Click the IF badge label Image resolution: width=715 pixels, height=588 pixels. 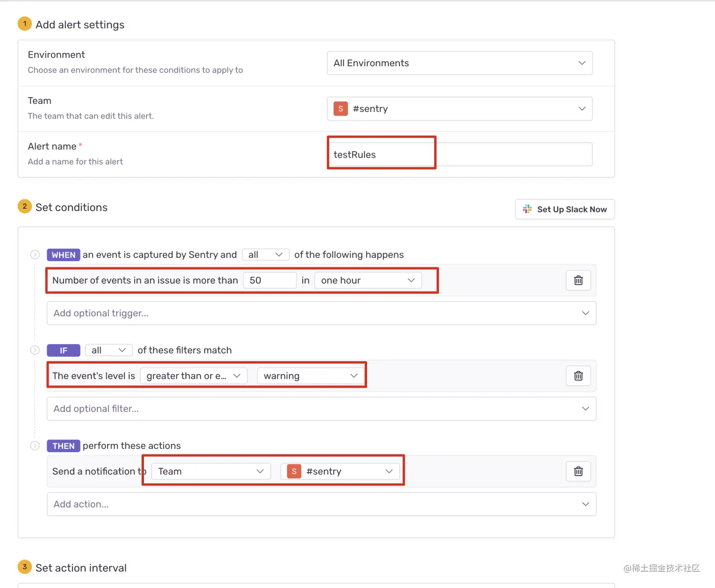point(63,351)
